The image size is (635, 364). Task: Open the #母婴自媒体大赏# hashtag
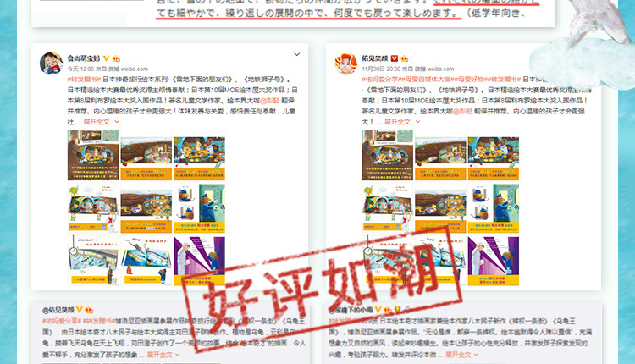coord(426,80)
